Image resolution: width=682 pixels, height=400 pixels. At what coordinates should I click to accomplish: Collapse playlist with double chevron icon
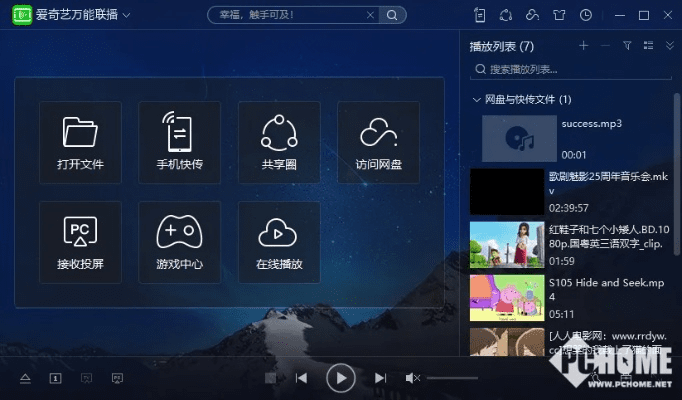click(x=670, y=45)
